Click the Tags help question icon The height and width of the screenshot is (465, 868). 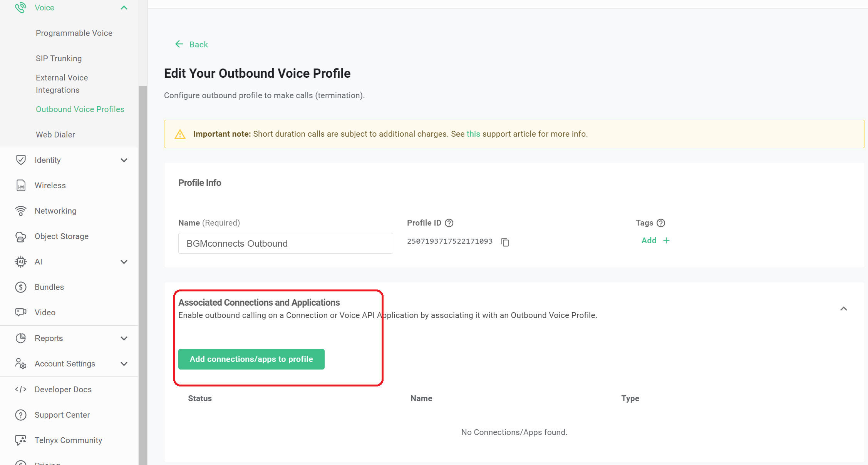[x=661, y=223]
